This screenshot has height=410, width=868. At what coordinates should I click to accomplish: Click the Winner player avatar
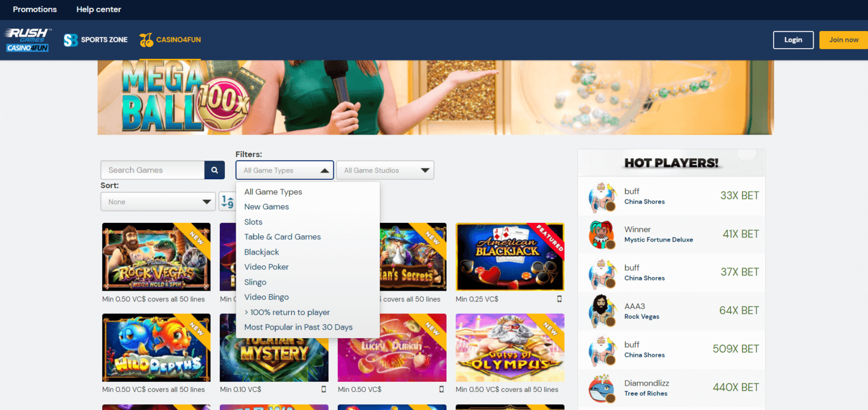601,235
